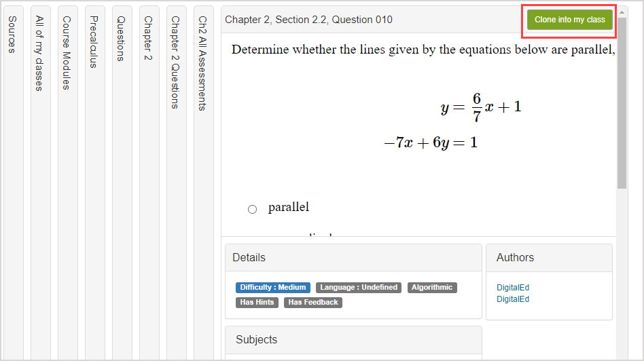Select the parallel radio option
The height and width of the screenshot is (361, 644).
tap(253, 209)
